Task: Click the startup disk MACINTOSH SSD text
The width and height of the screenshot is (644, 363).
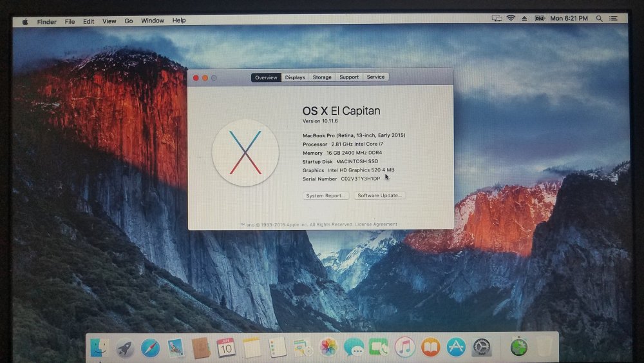Action: click(x=357, y=162)
